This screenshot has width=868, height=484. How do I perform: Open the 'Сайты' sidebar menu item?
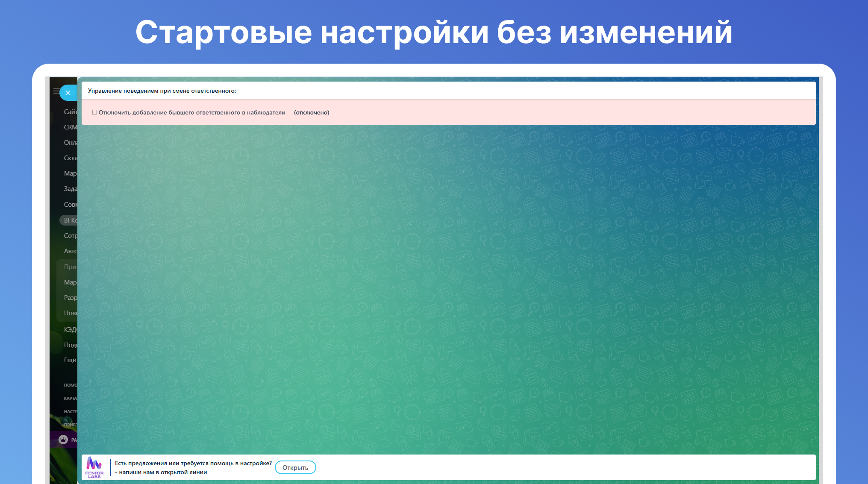pyautogui.click(x=70, y=112)
